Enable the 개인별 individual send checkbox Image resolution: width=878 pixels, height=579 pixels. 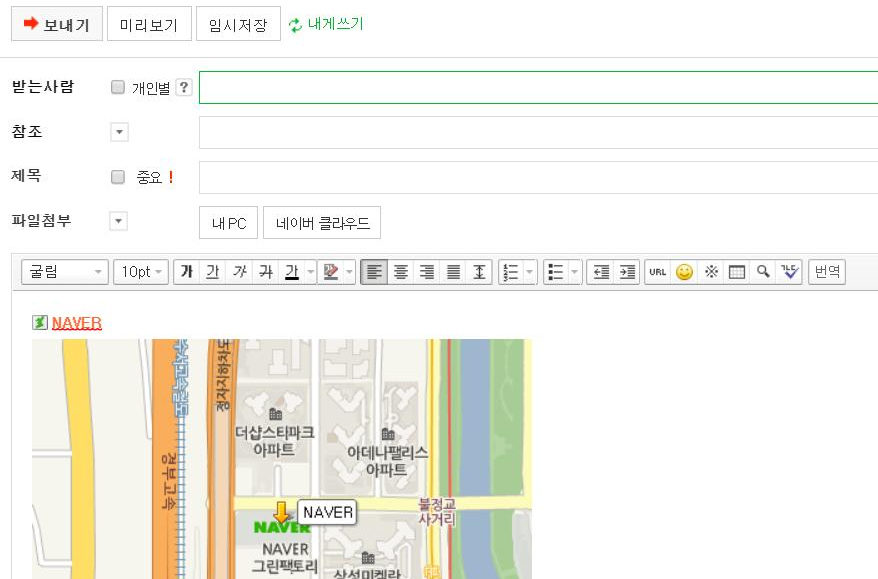(118, 87)
